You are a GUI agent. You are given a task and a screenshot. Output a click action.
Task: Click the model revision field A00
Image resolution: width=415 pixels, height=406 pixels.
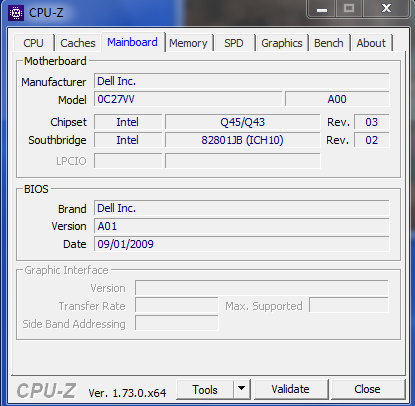point(337,99)
